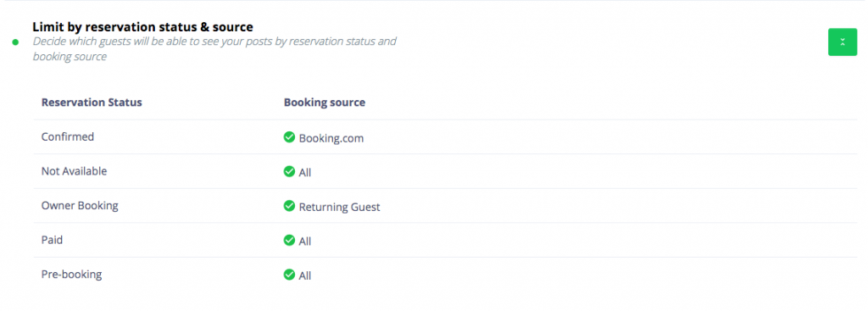Click the checkmark icon in Pre-booking row

click(289, 275)
